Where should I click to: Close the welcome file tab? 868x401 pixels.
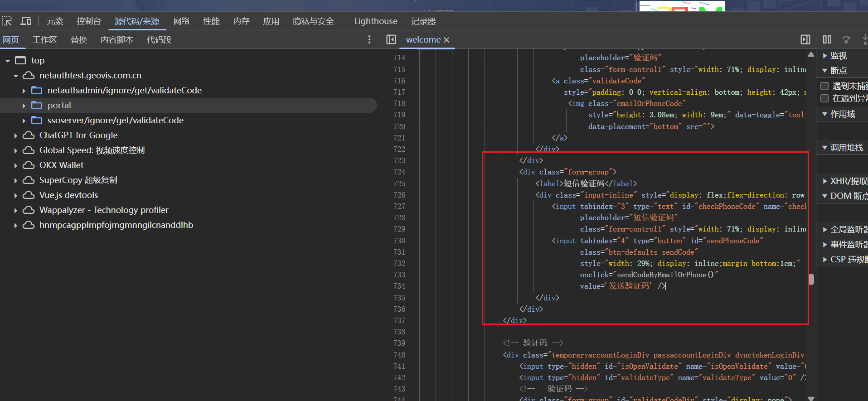tap(446, 40)
